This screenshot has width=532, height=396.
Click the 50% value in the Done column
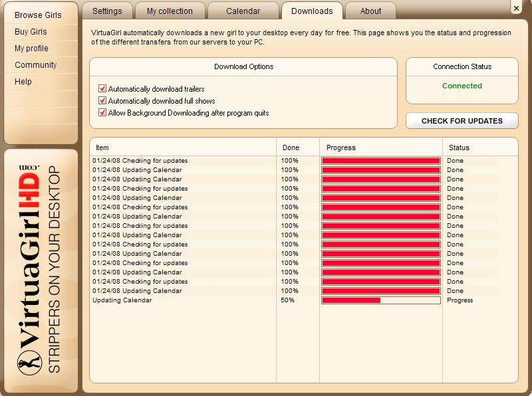coord(287,300)
